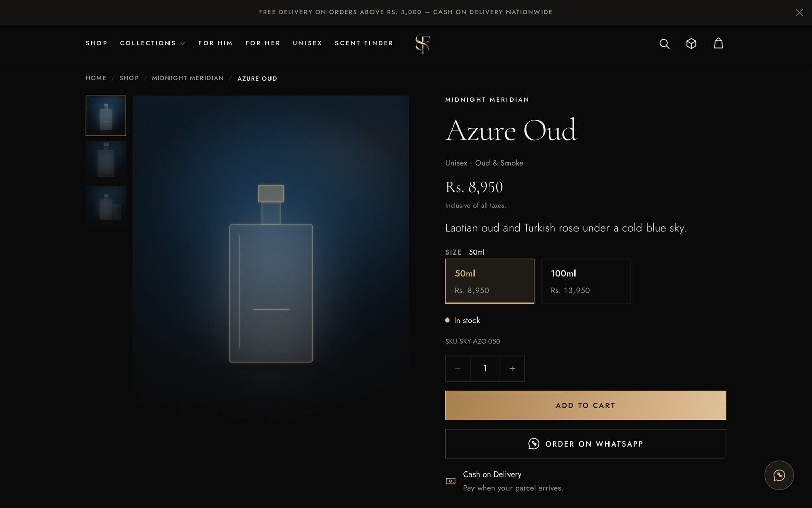Click the Midnight Meridian collection label
Viewport: 812px width, 508px height.
click(487, 100)
